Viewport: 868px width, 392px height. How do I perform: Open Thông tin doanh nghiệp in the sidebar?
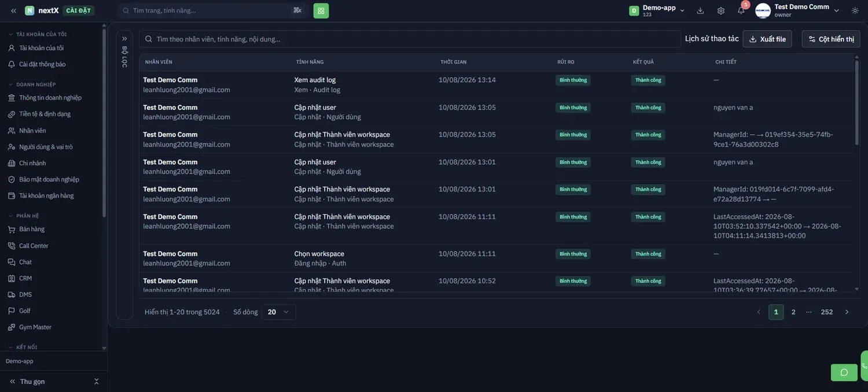pyautogui.click(x=50, y=98)
